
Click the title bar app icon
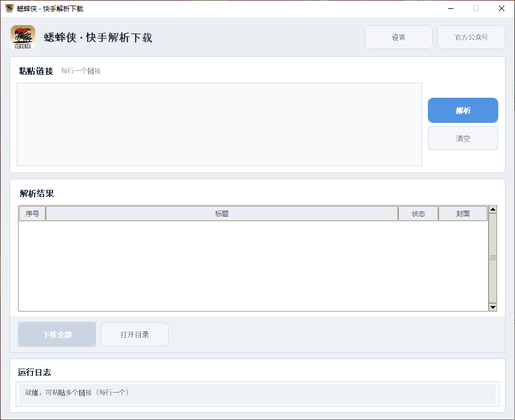point(9,8)
